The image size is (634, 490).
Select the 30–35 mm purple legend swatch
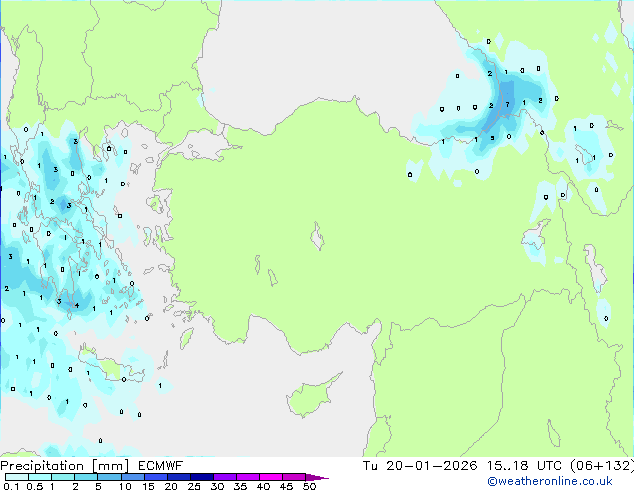(224, 477)
